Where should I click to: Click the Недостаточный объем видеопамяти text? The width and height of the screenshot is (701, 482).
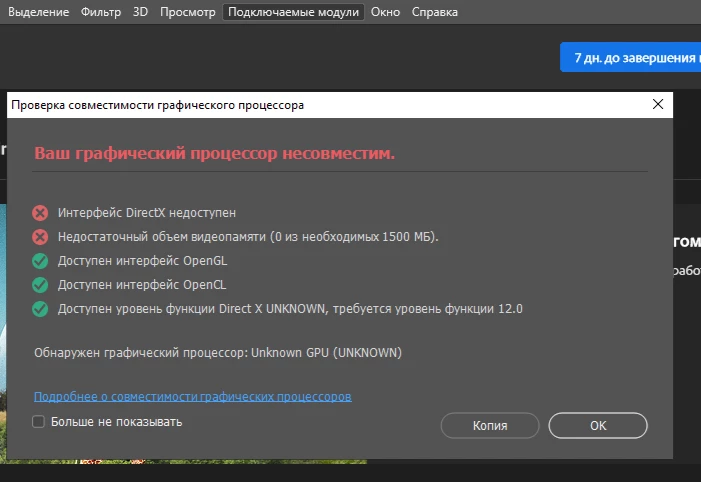[x=248, y=237]
